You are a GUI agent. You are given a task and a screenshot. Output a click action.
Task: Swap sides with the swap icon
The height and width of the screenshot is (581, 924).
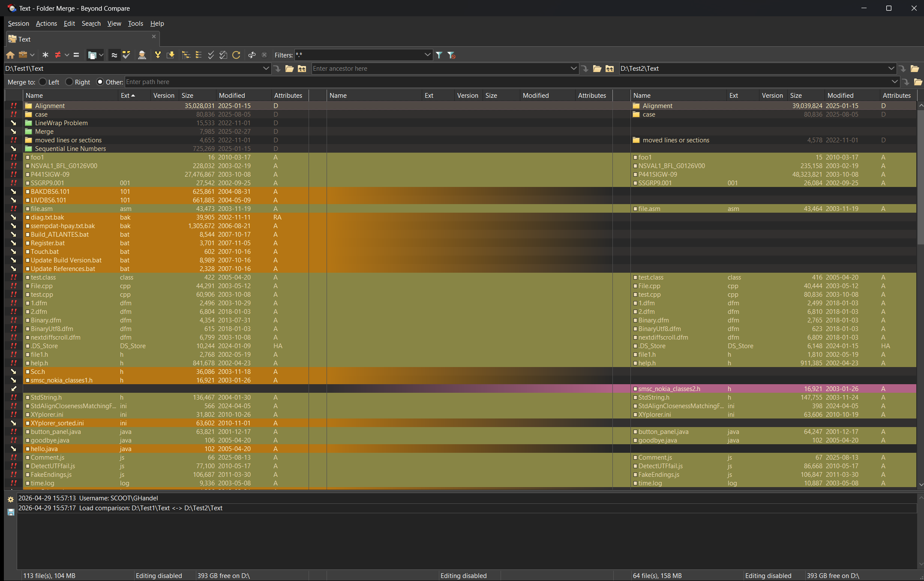[x=252, y=55]
